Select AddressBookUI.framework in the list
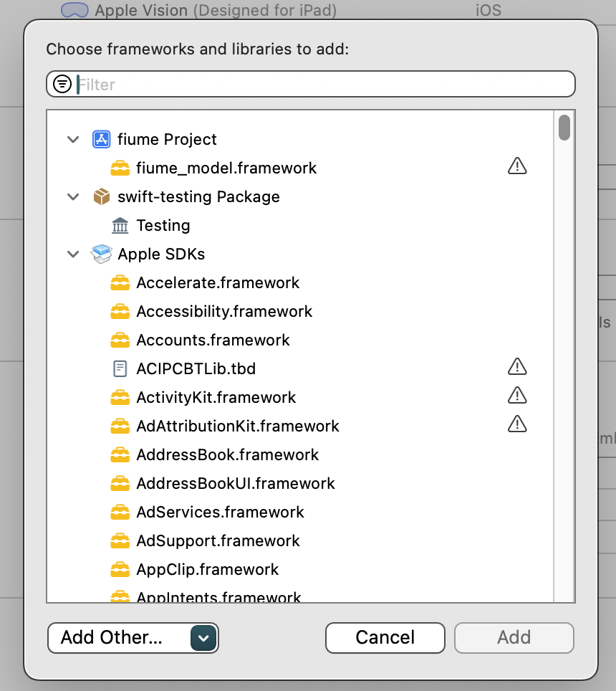The image size is (616, 691). tap(300, 483)
